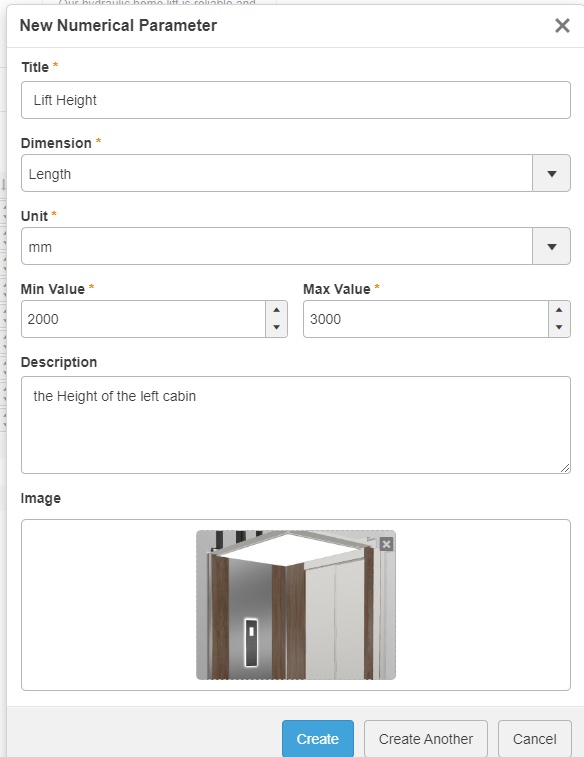Decrease the Max Value with down arrow
584x757 pixels.
pyautogui.click(x=559, y=327)
